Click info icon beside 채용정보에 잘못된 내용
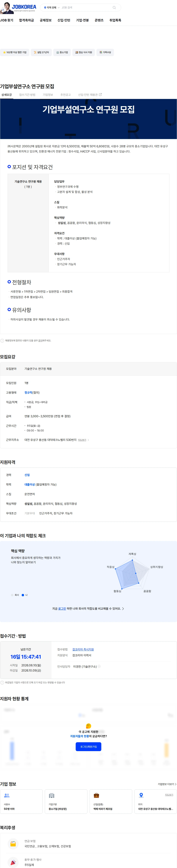The width and height of the screenshot is (177, 868). click(2, 340)
